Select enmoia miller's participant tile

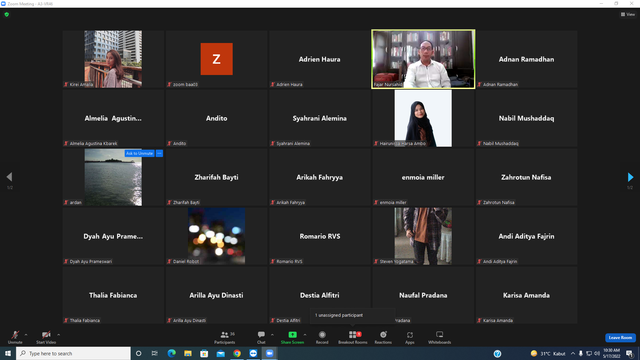pyautogui.click(x=423, y=177)
